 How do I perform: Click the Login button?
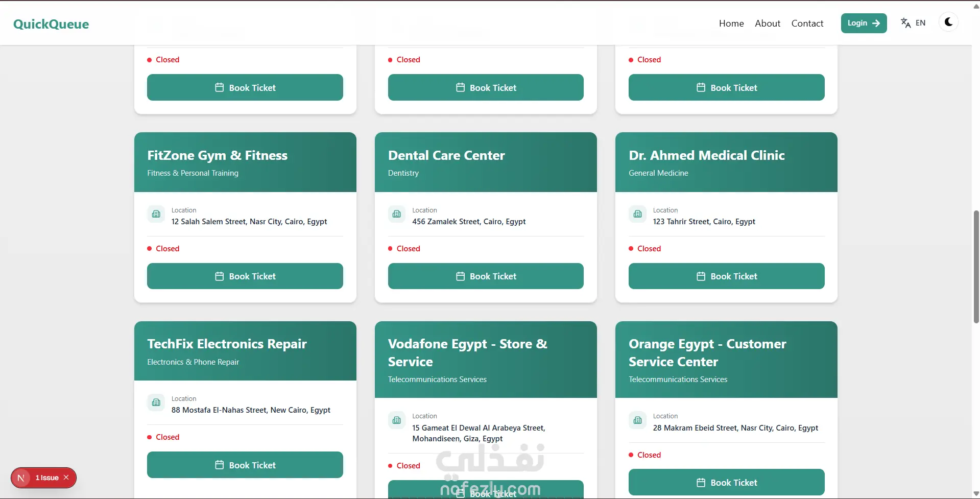pyautogui.click(x=864, y=23)
